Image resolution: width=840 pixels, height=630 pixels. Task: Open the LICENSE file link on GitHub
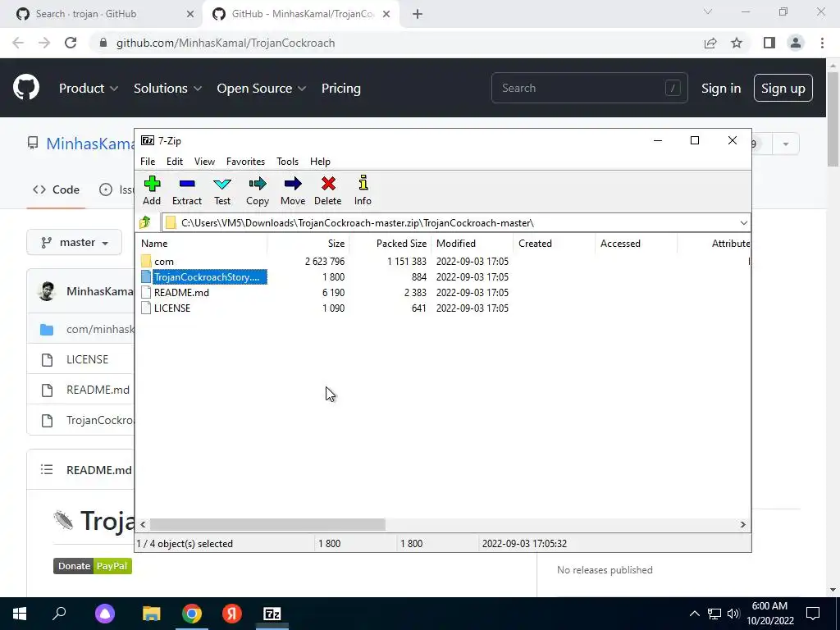(87, 359)
